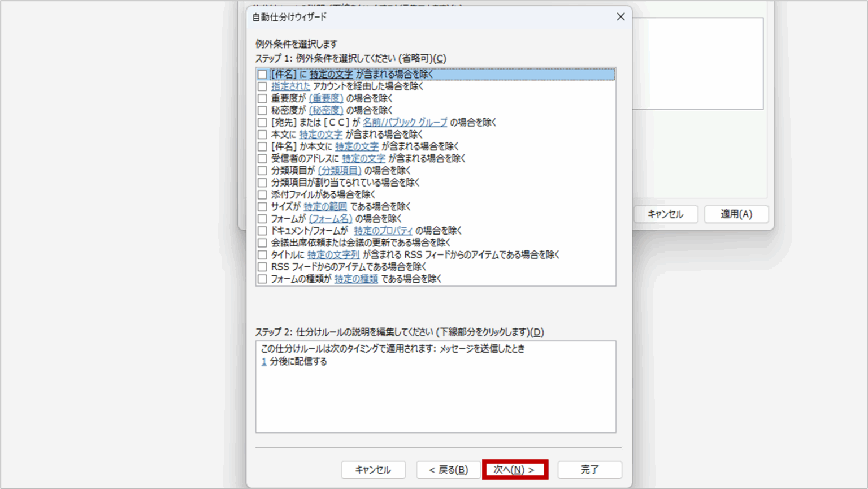Edit the 1 minute delay link
This screenshot has width=868, height=489.
[x=264, y=362]
